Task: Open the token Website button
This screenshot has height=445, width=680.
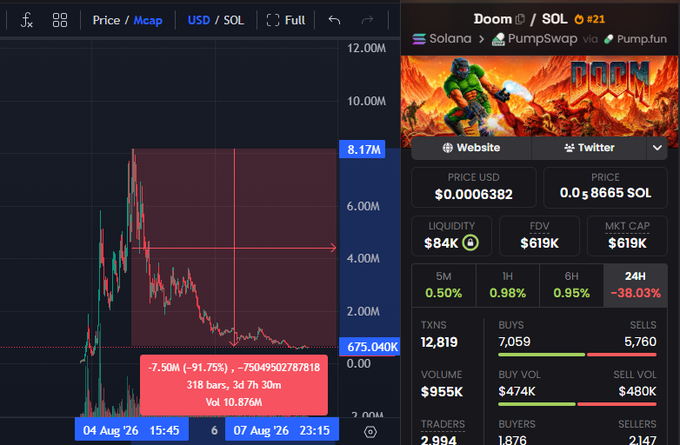Action: tap(471, 147)
